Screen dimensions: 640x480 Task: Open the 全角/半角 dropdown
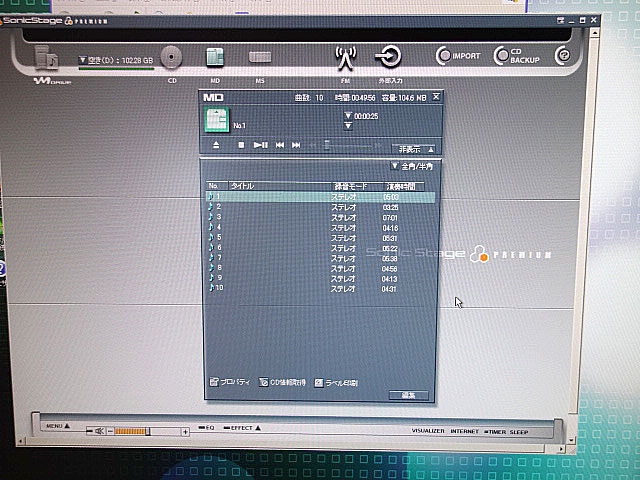pos(394,166)
